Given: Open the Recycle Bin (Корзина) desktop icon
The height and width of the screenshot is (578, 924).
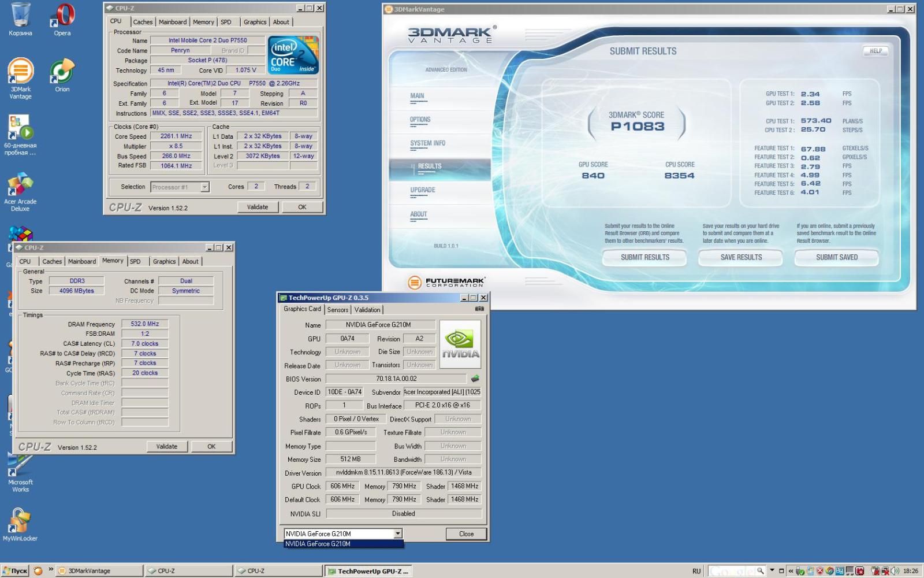Looking at the screenshot, I should pos(20,19).
